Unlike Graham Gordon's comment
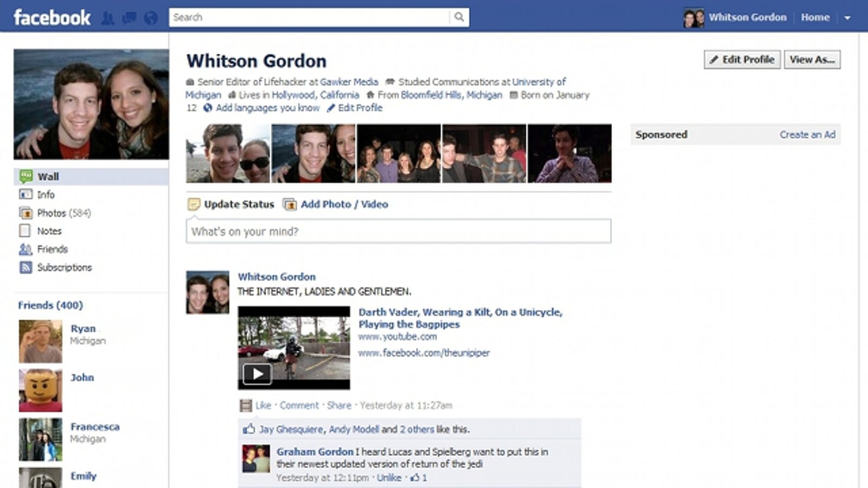 pos(390,478)
